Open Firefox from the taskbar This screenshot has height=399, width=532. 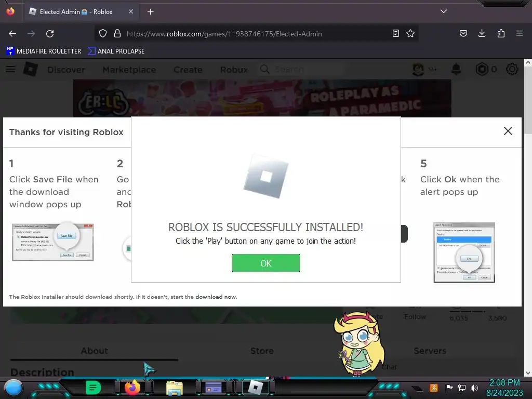(x=132, y=388)
